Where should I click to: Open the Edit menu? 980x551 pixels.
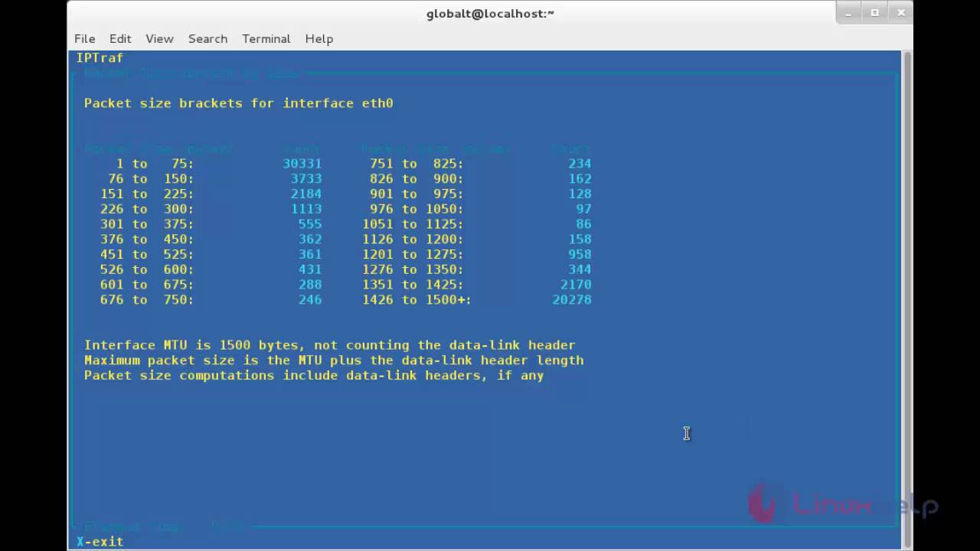[120, 38]
